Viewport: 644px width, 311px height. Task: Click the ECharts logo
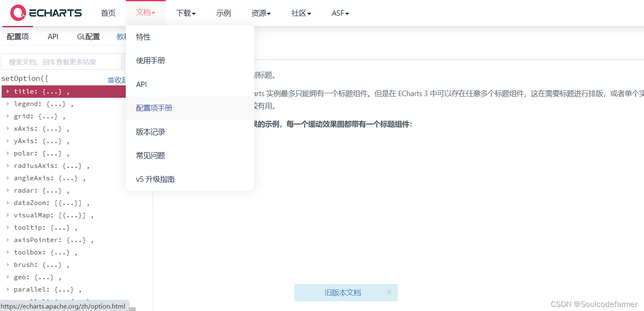(x=46, y=13)
